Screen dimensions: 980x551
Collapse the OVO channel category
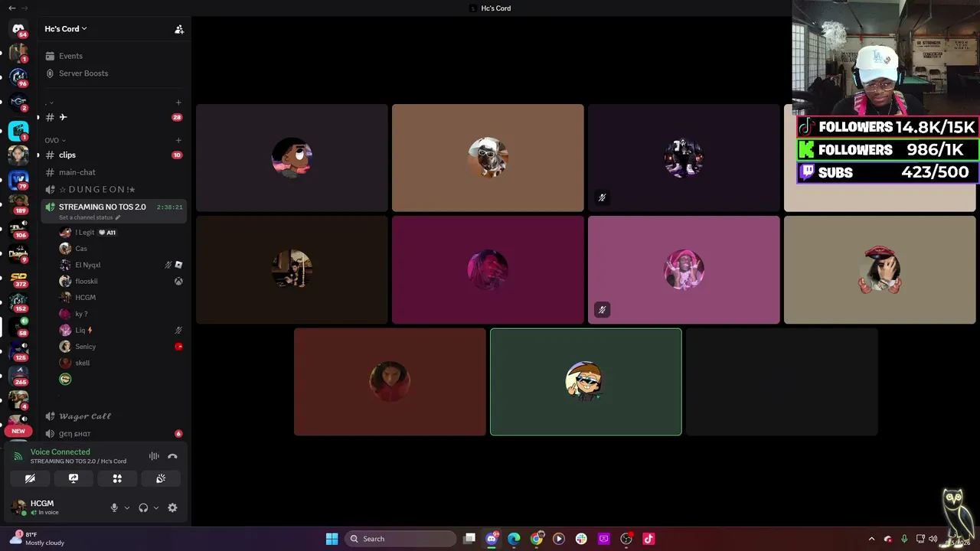coord(55,140)
